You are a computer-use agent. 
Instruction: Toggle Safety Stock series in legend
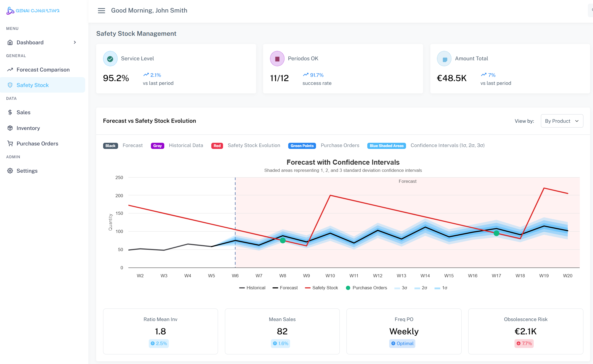tap(321, 288)
